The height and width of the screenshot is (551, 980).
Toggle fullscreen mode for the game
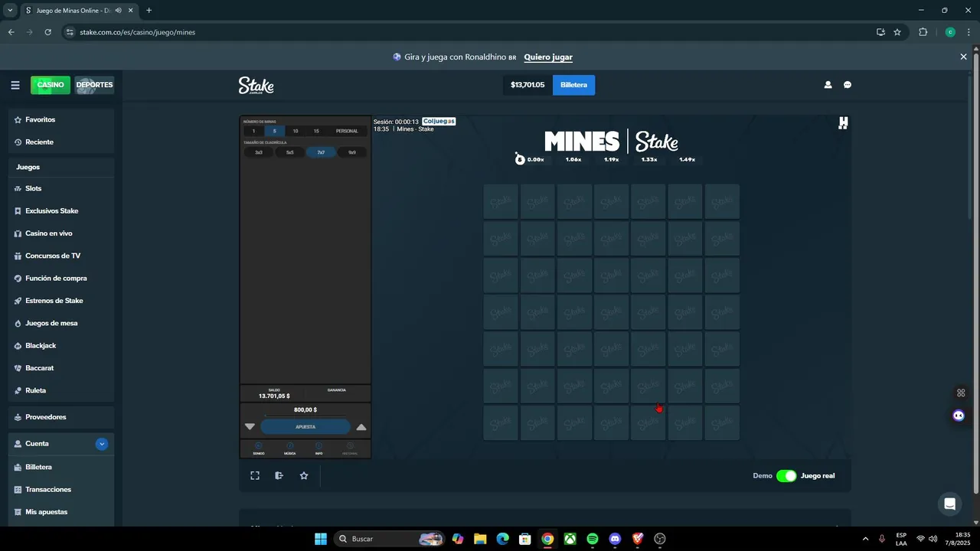tap(255, 475)
